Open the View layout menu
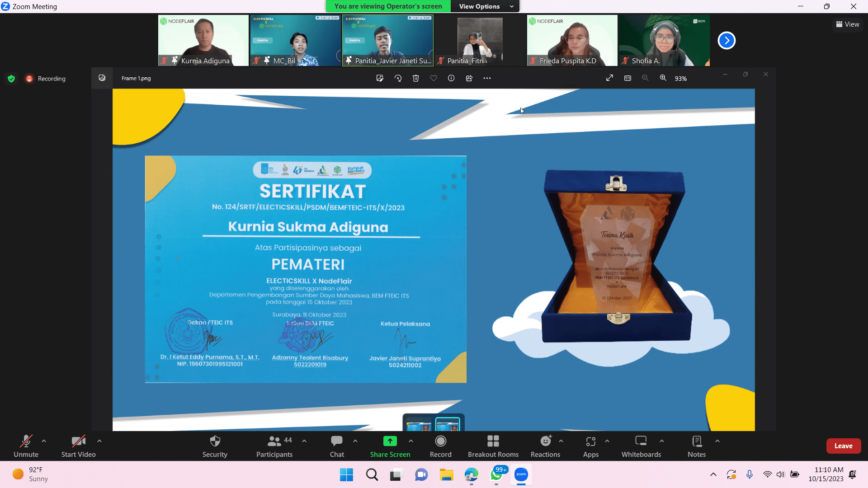 pyautogui.click(x=848, y=24)
